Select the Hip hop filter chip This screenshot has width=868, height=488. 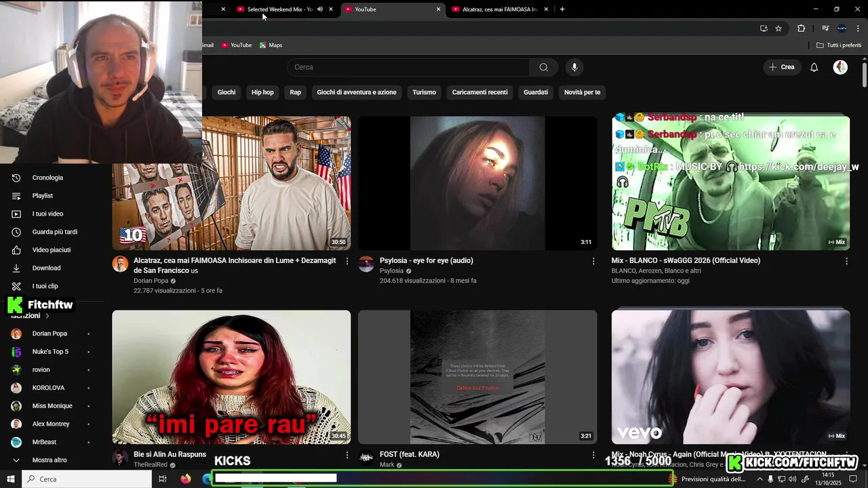click(262, 92)
